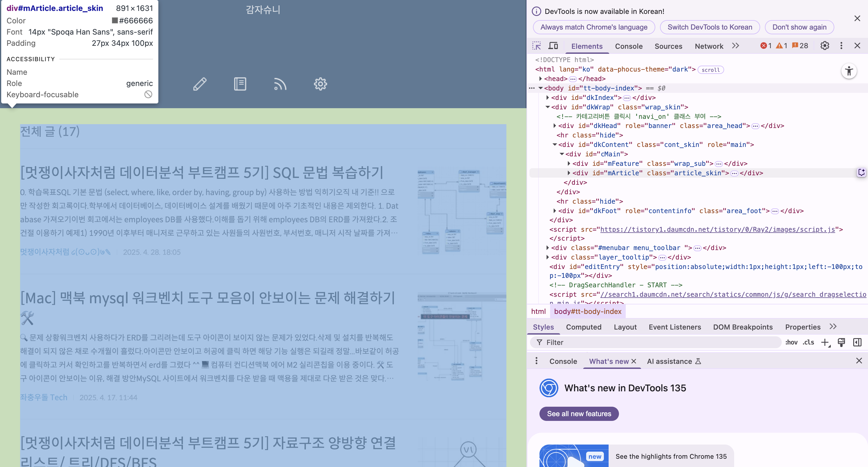Close the What's new drawer tab
The height and width of the screenshot is (467, 868).
tap(634, 361)
